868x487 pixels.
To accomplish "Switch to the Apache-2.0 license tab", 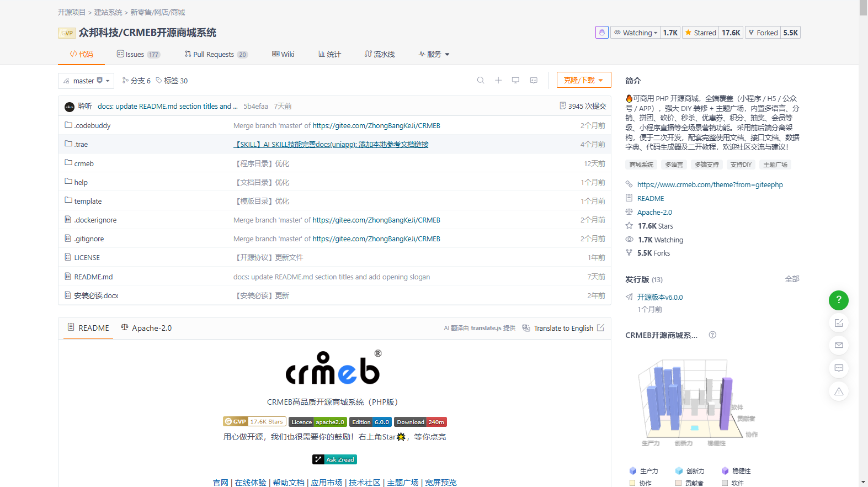I will pyautogui.click(x=146, y=328).
